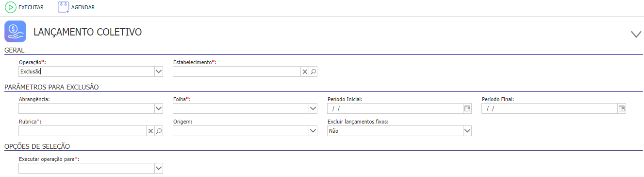Screen dimensions: 644x177
Task: Click the Lançamento Coletivo money icon
Action: pyautogui.click(x=15, y=32)
